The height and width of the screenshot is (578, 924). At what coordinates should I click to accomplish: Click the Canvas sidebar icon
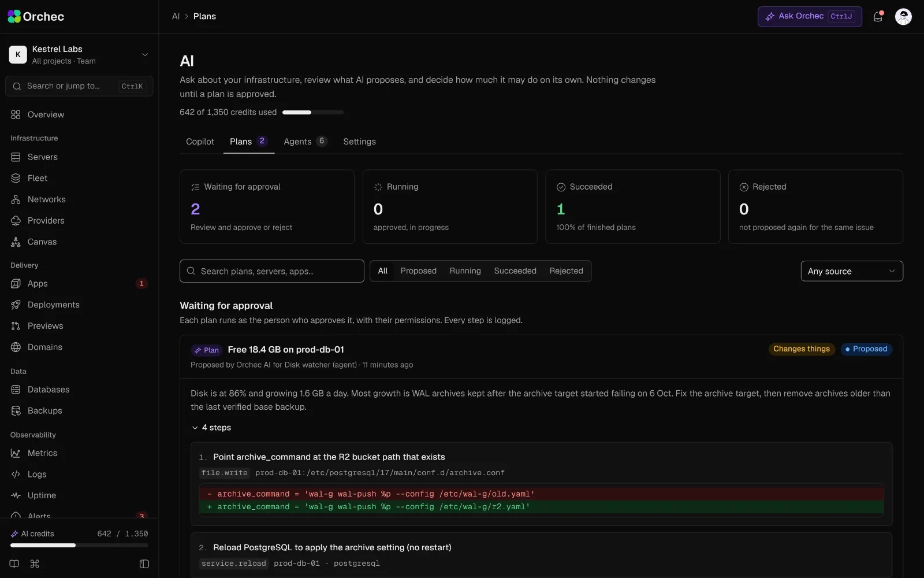[x=16, y=242]
